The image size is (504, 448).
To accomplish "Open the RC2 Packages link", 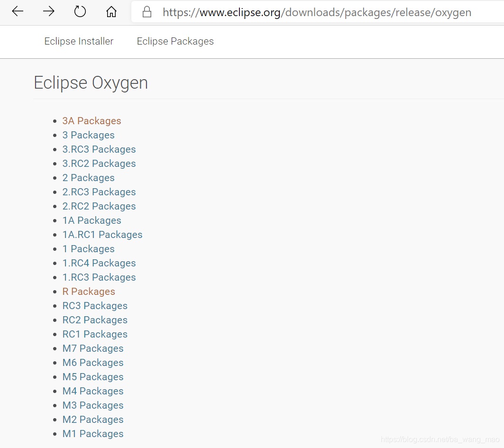I will click(x=95, y=320).
